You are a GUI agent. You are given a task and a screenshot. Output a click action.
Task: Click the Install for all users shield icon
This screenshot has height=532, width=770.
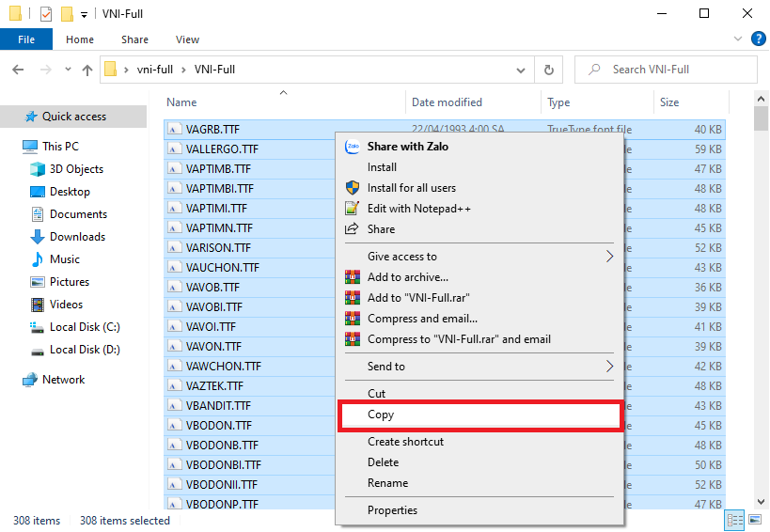coord(353,188)
